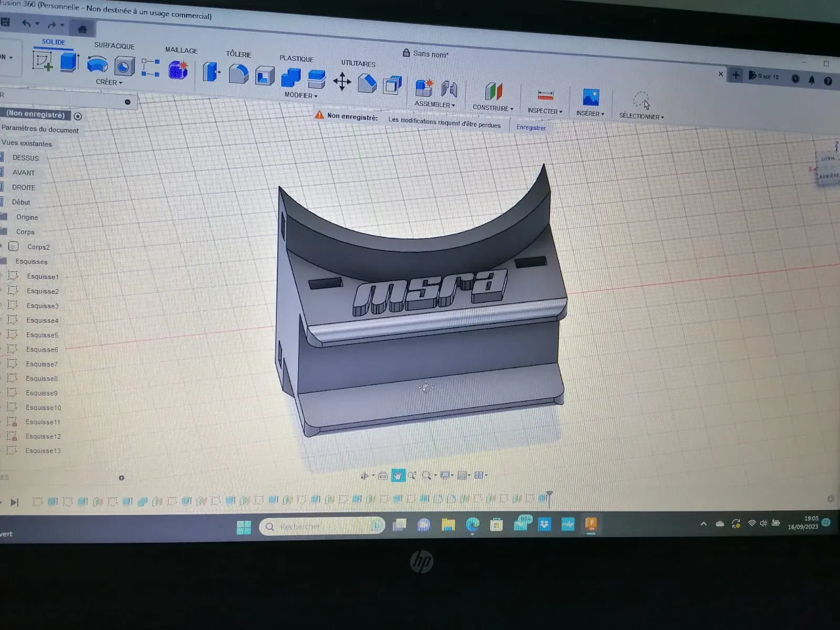Open the CRÉER dropdown menu

109,82
